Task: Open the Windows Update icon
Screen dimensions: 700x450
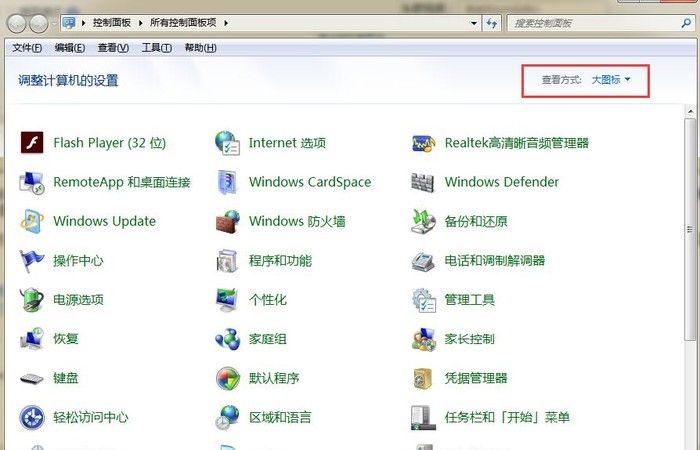Action: 32,221
